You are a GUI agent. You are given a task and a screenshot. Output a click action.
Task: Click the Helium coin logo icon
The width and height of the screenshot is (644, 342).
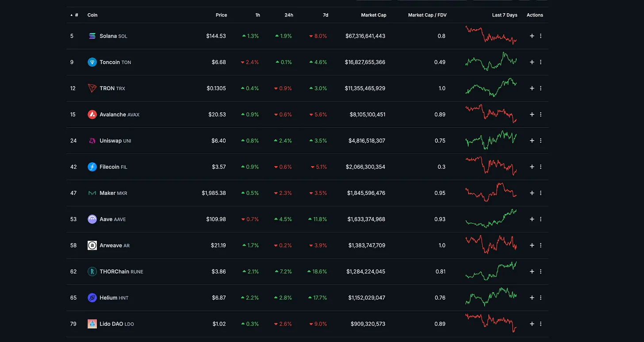92,298
